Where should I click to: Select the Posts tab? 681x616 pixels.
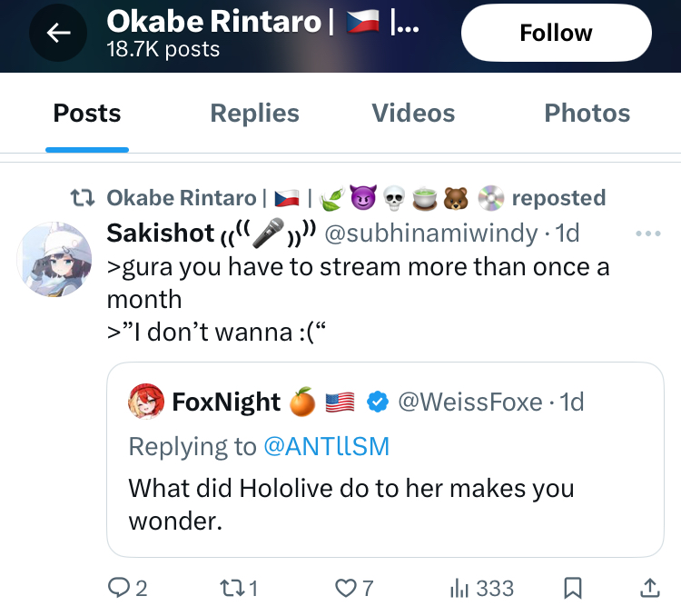tap(87, 114)
